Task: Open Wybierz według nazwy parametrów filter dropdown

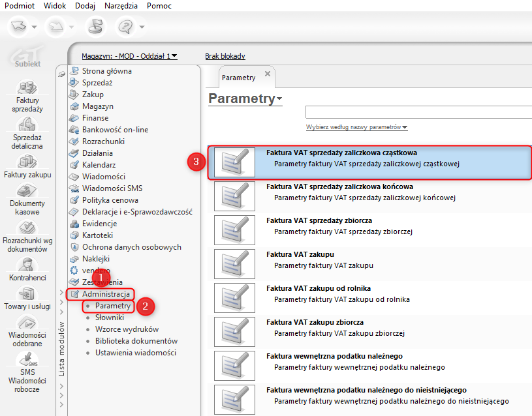Action: point(356,127)
